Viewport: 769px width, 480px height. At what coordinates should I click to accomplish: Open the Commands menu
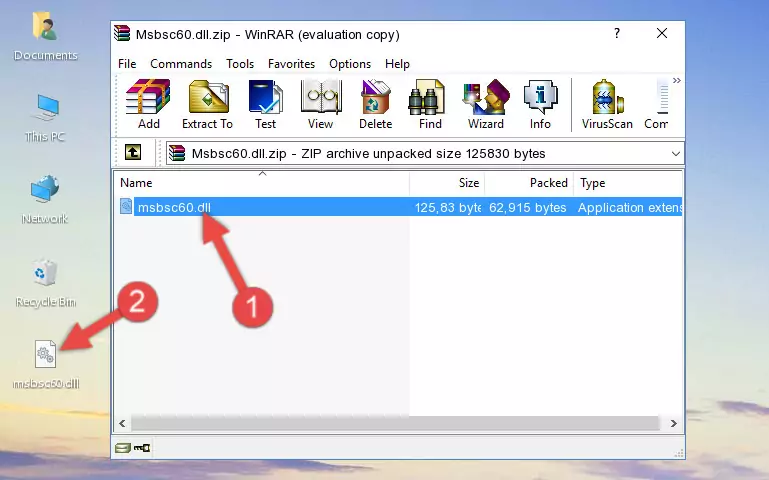coord(181,64)
